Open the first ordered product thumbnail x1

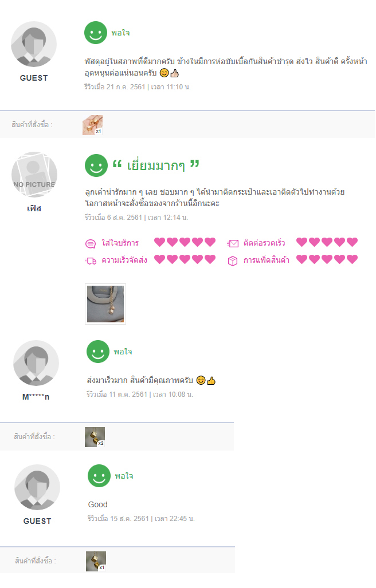point(93,125)
